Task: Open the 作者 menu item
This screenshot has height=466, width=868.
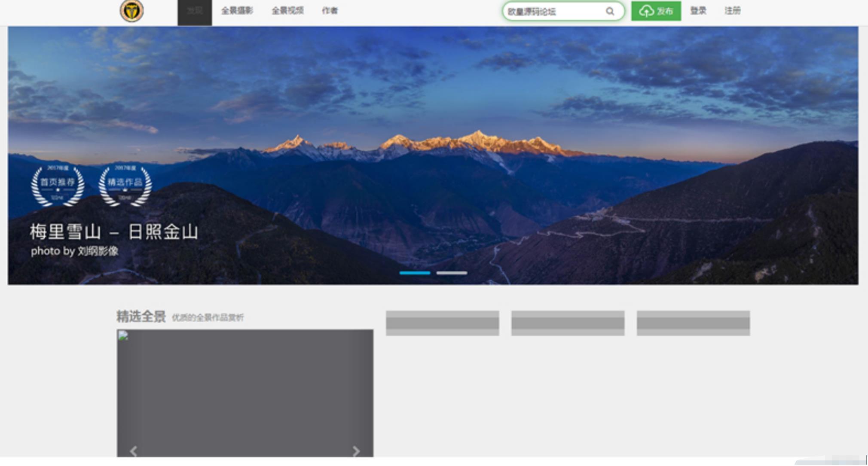Action: pyautogui.click(x=330, y=11)
